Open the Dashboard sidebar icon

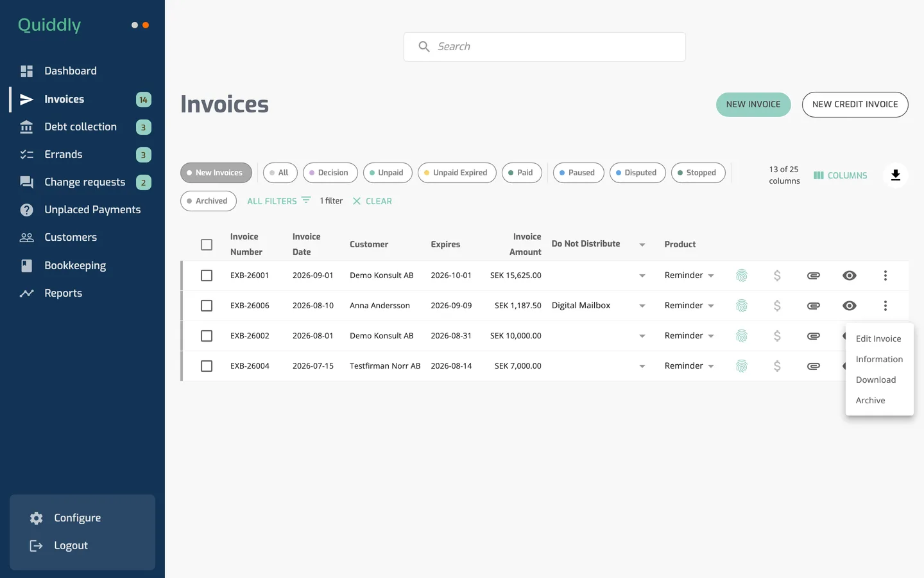click(26, 71)
